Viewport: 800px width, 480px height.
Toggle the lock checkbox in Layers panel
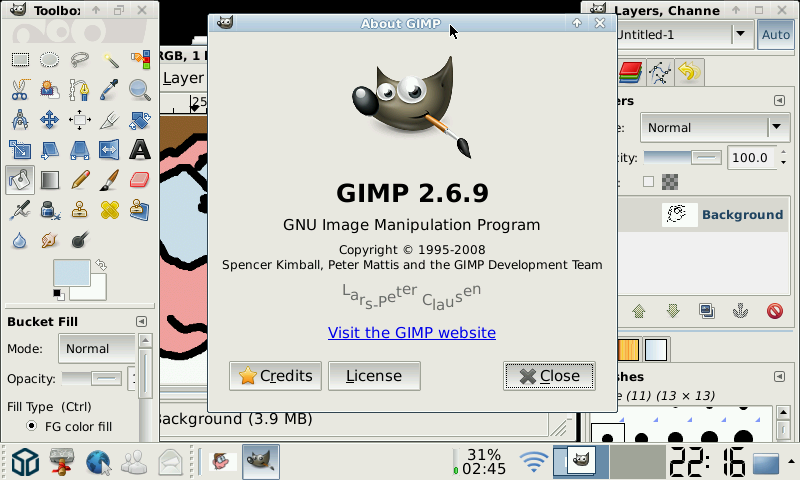pos(648,182)
